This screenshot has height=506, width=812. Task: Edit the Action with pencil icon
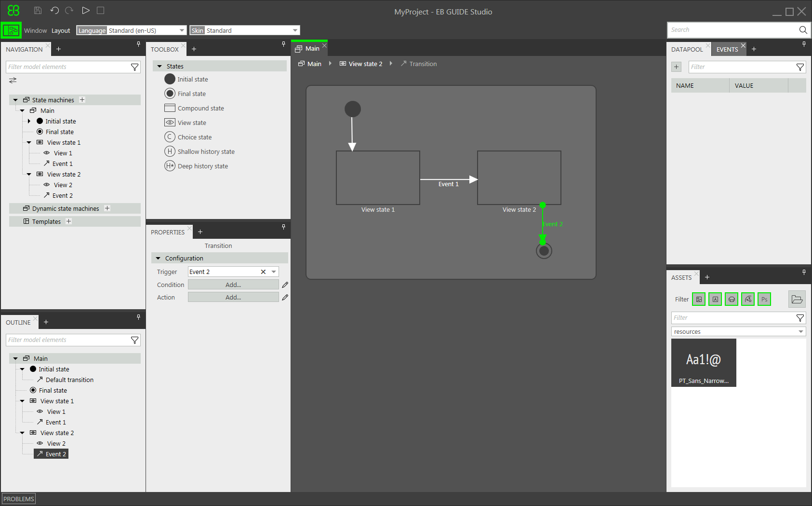coord(285,297)
